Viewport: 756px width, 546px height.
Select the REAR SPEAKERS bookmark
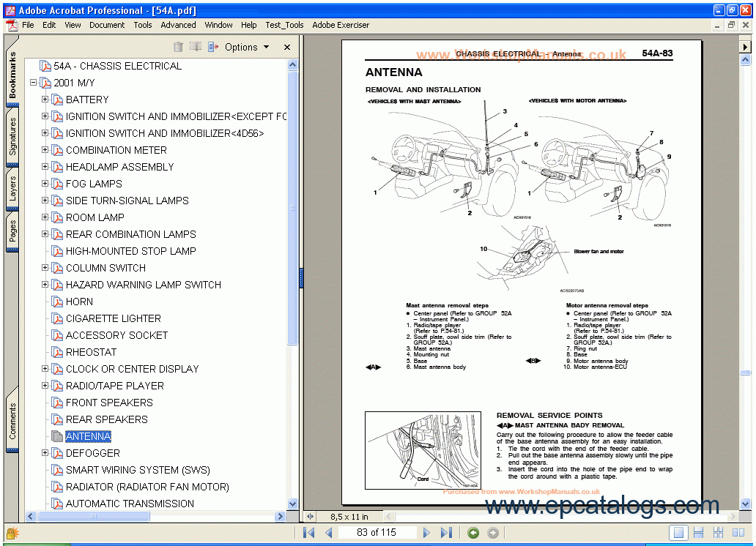(107, 419)
